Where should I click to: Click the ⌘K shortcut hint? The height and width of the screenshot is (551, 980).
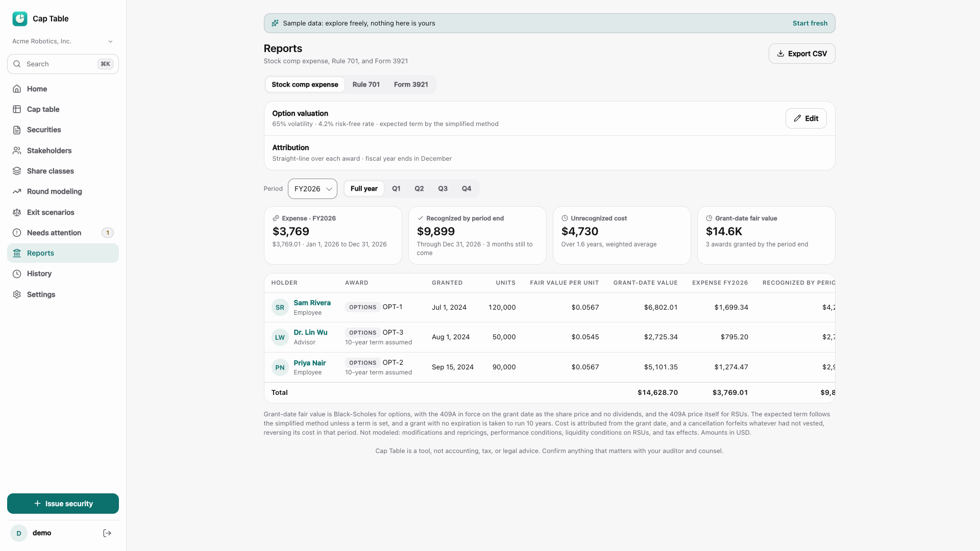point(105,64)
